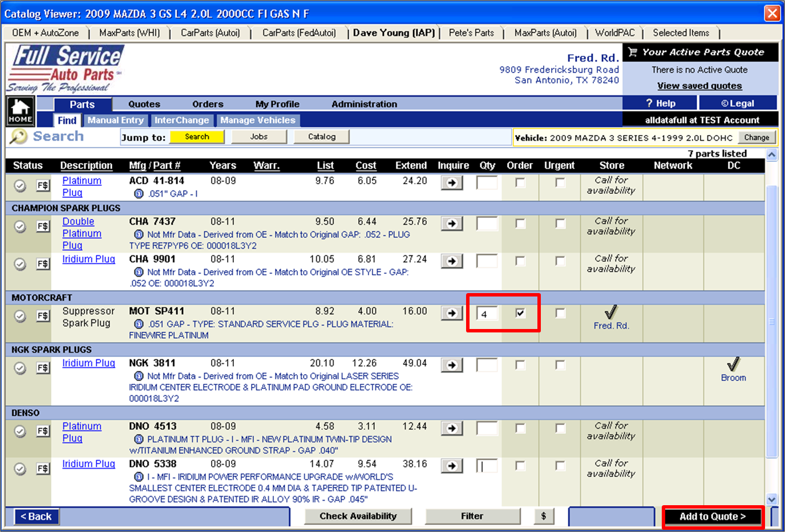Click status check icon for NGK 3811
Screen dimensions: 785x532
[20, 368]
